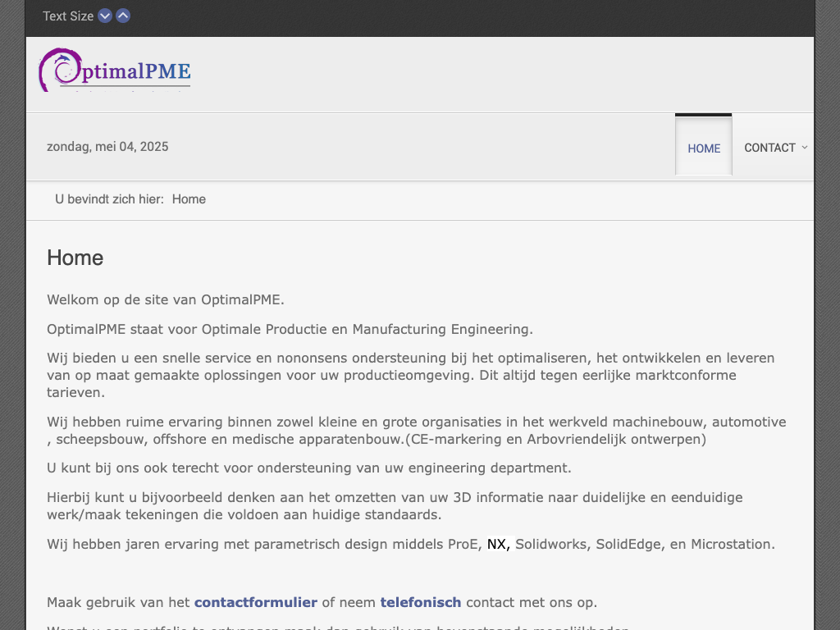Follow the contactformulier link

255,602
